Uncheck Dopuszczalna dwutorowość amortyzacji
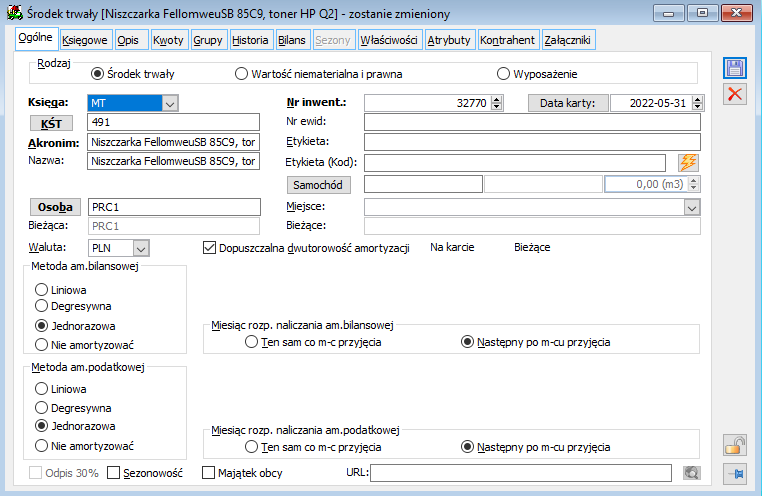762x496 pixels. pos(209,248)
